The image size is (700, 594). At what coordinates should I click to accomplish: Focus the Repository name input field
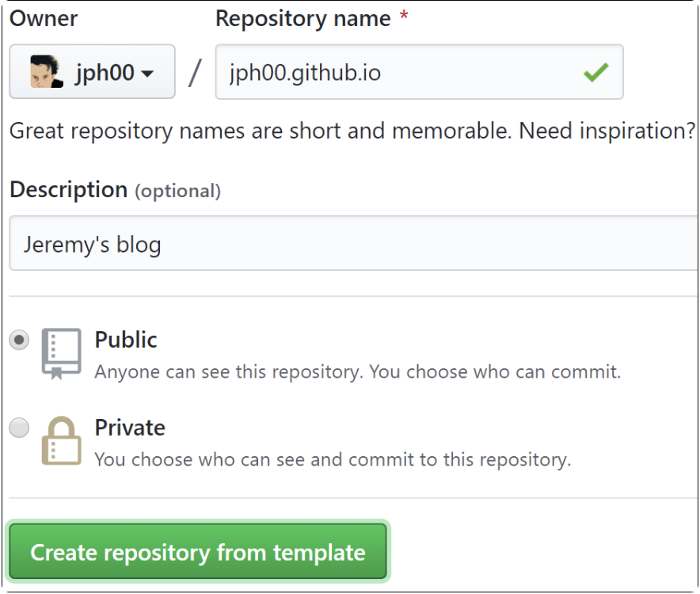tap(396, 73)
